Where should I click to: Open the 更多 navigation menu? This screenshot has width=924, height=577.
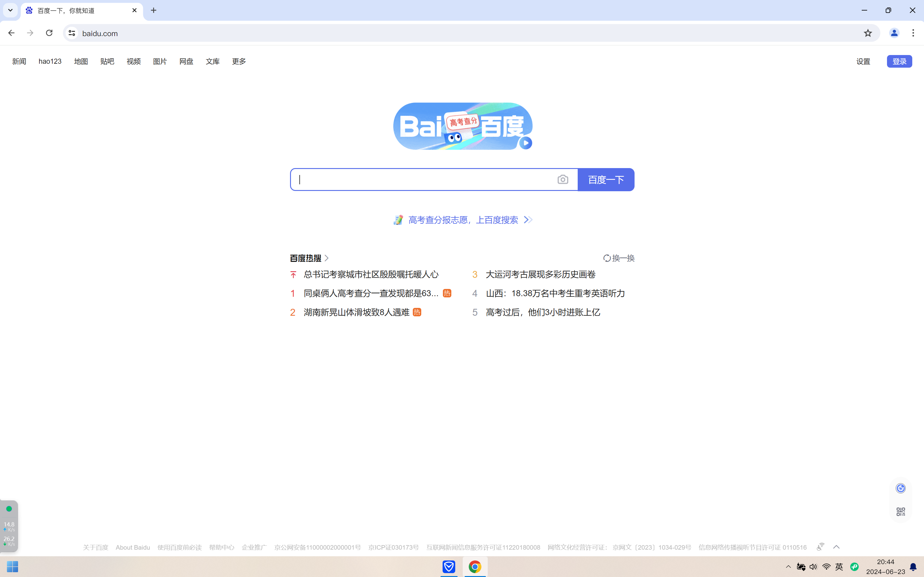click(x=239, y=61)
